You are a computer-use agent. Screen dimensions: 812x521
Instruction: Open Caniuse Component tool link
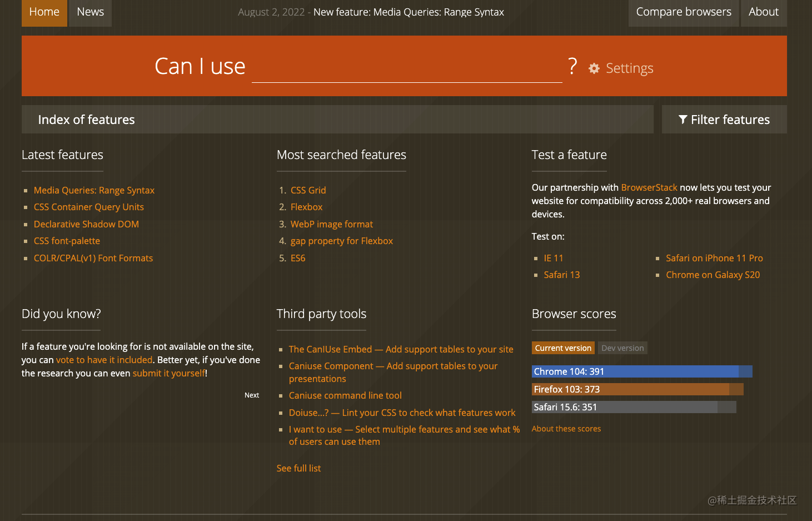(393, 372)
